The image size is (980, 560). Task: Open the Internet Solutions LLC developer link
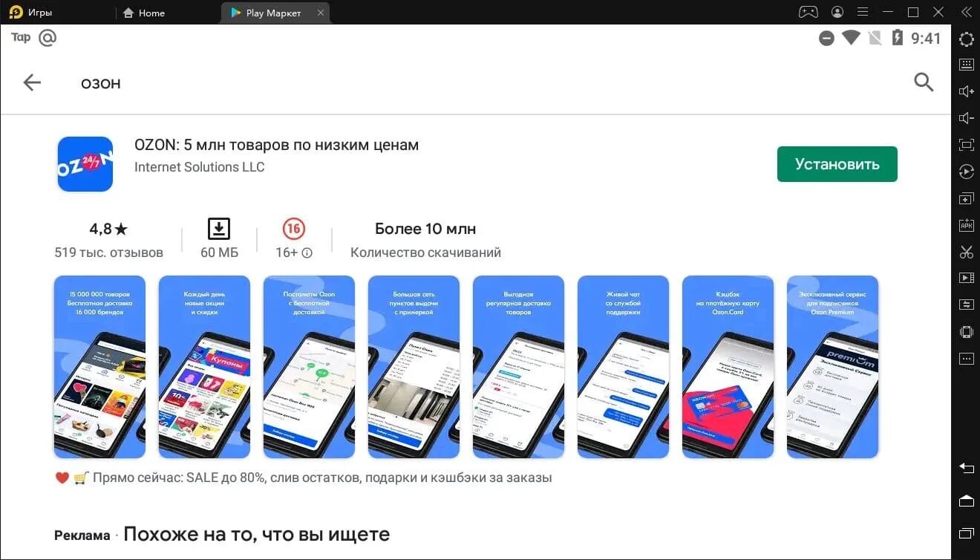click(x=199, y=167)
